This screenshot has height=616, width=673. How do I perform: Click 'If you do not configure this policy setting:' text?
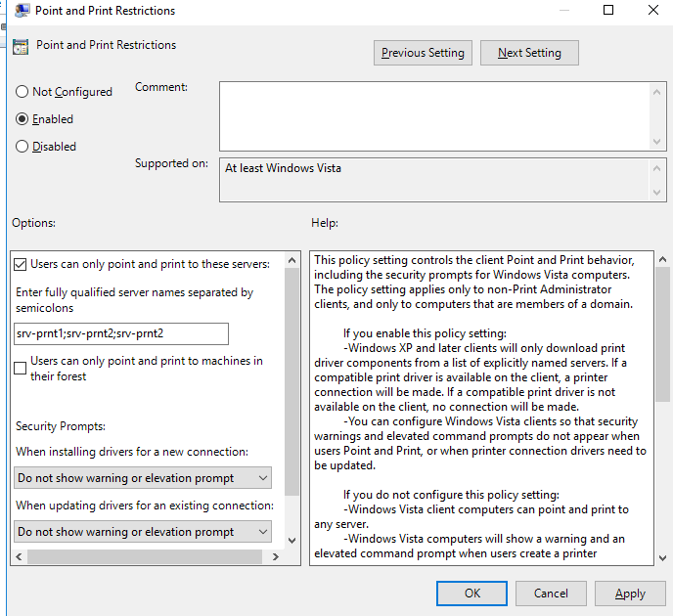tap(451, 495)
